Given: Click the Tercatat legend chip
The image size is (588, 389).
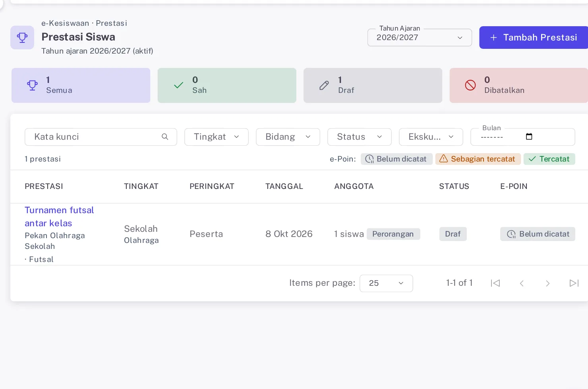Looking at the screenshot, I should point(549,159).
